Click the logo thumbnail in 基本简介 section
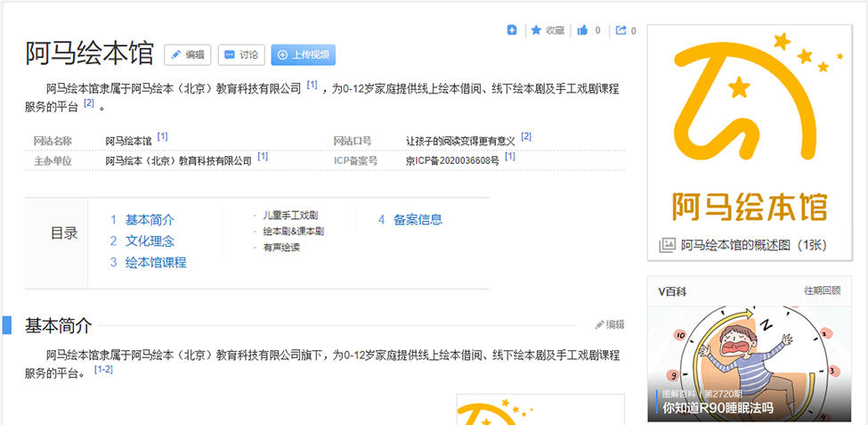The height and width of the screenshot is (425, 868). [540, 410]
